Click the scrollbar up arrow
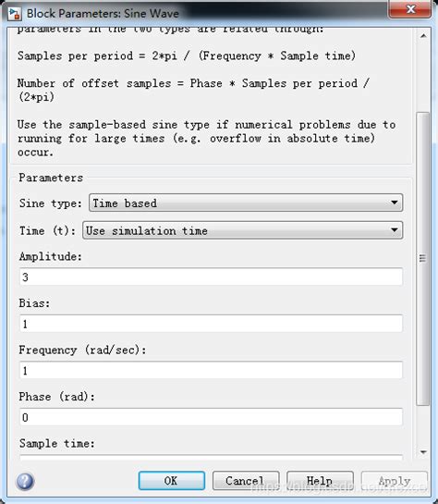The height and width of the screenshot is (504, 438). (423, 36)
